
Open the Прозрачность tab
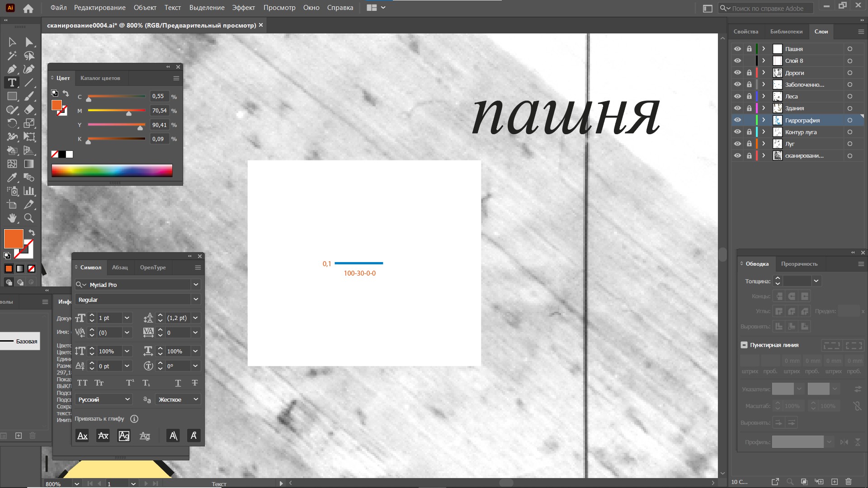tap(799, 264)
